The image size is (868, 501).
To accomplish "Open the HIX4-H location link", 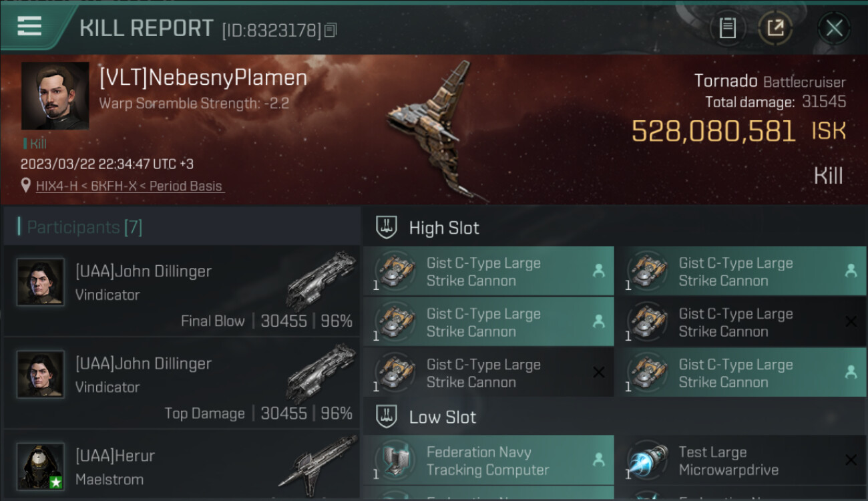I will point(130,186).
